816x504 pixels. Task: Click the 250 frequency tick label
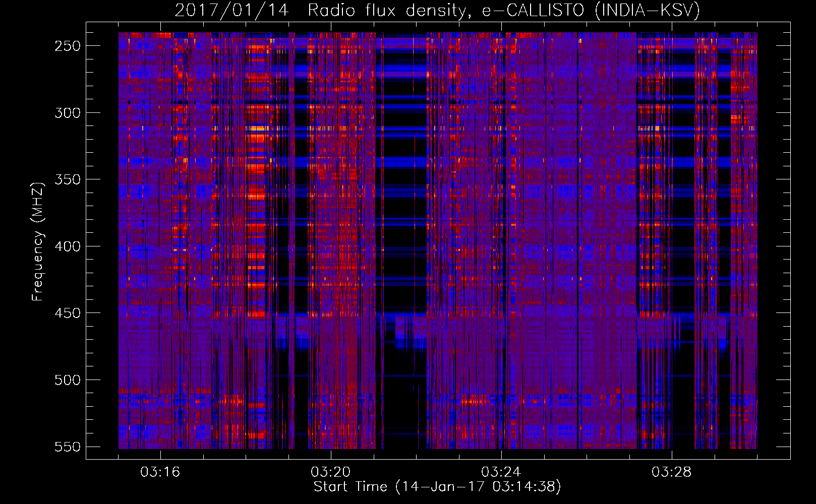click(x=68, y=46)
